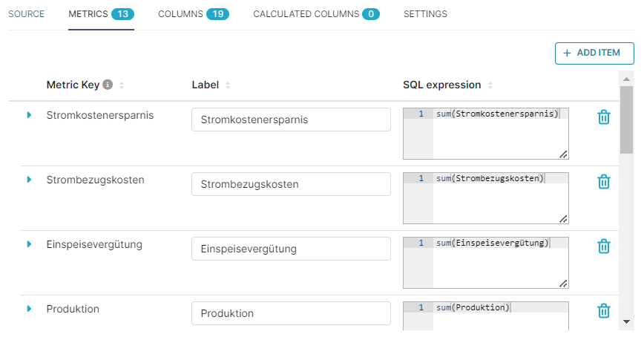
Task: Click the scrollbar down arrow
Action: pos(626,322)
